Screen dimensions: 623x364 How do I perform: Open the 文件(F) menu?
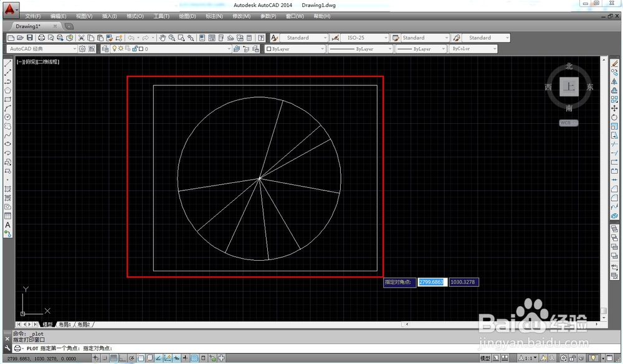(32, 16)
